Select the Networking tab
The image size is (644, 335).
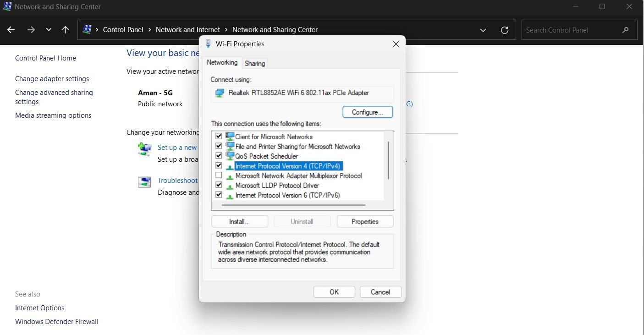(222, 62)
